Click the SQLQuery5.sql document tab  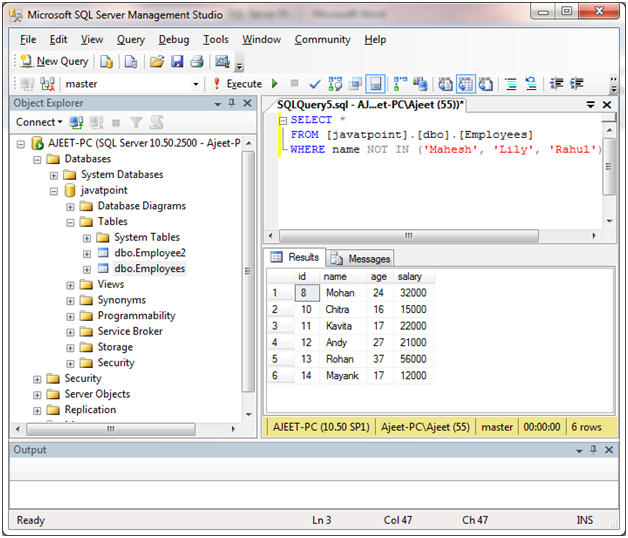[370, 105]
